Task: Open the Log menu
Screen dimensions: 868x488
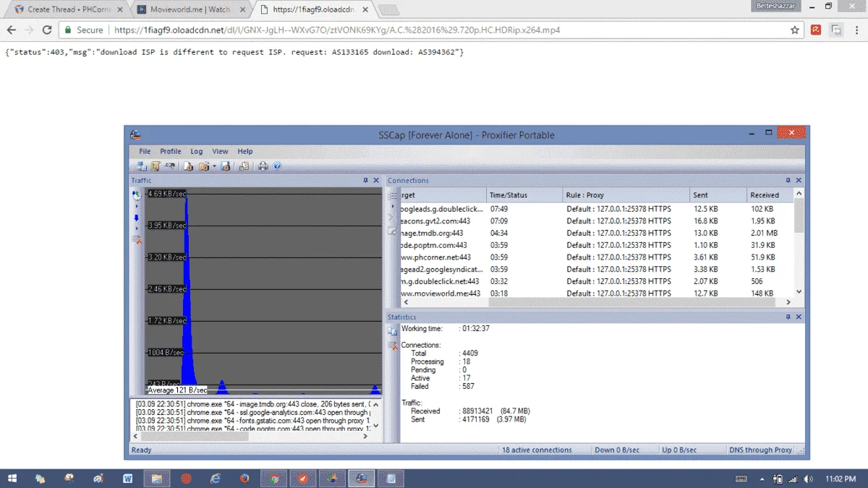Action: [x=197, y=151]
